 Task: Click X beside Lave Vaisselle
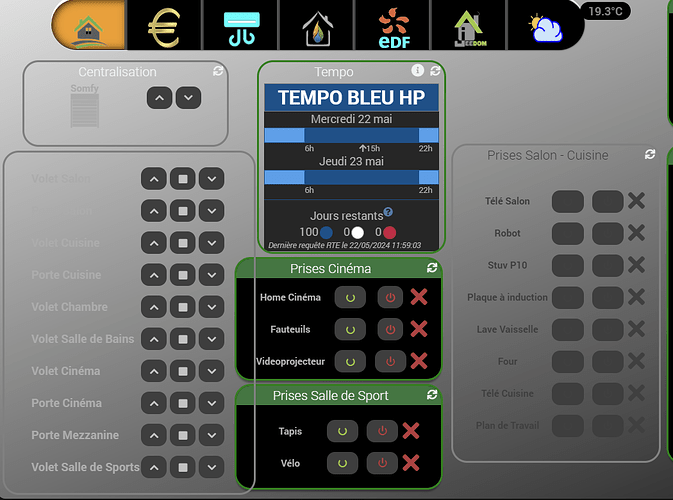point(637,329)
